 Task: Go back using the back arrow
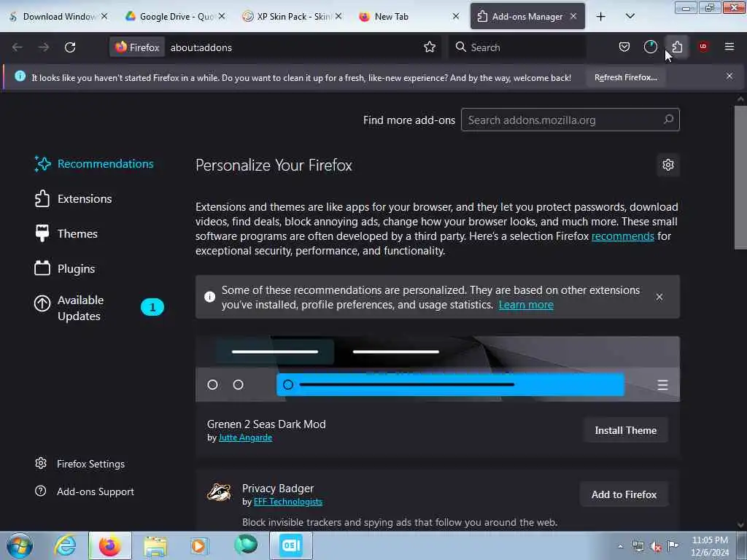click(x=18, y=47)
